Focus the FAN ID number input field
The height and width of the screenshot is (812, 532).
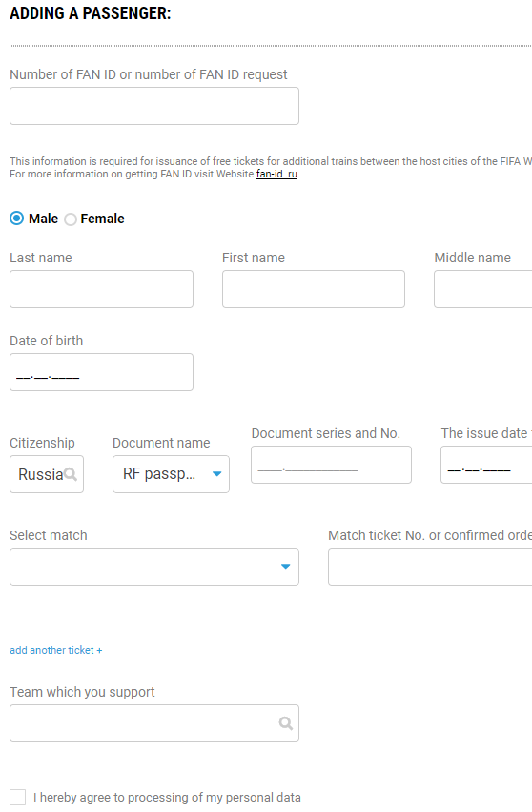(154, 106)
